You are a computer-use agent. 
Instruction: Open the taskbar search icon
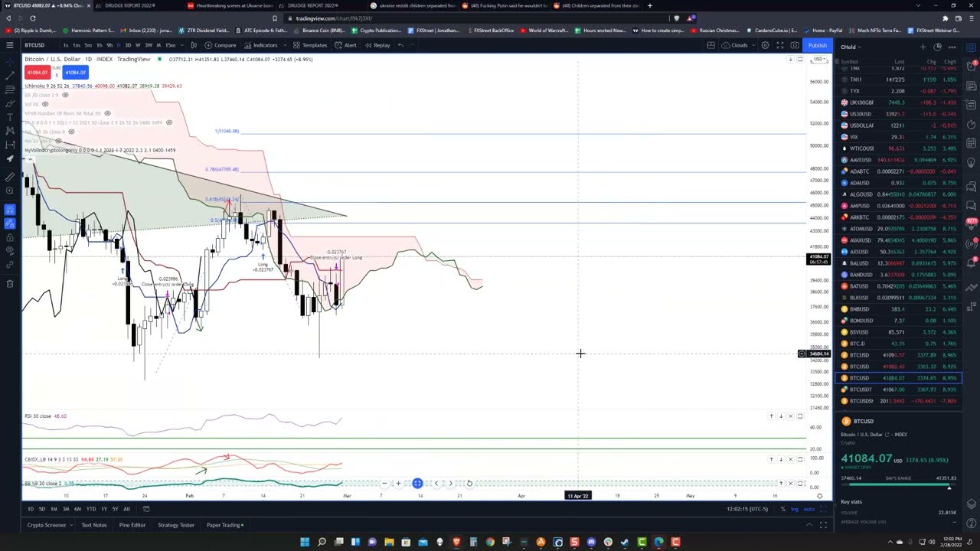(322, 542)
